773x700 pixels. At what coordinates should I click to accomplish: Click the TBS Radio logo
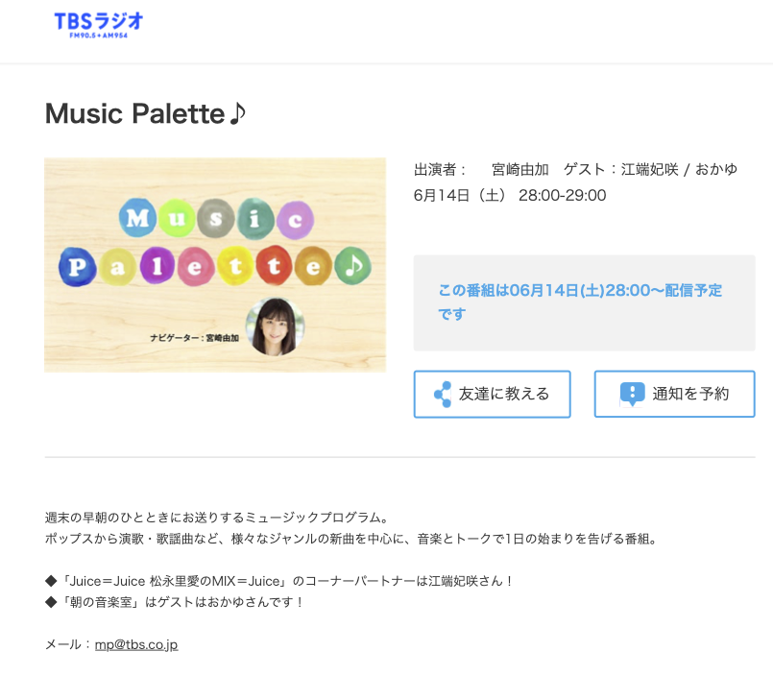point(99,25)
